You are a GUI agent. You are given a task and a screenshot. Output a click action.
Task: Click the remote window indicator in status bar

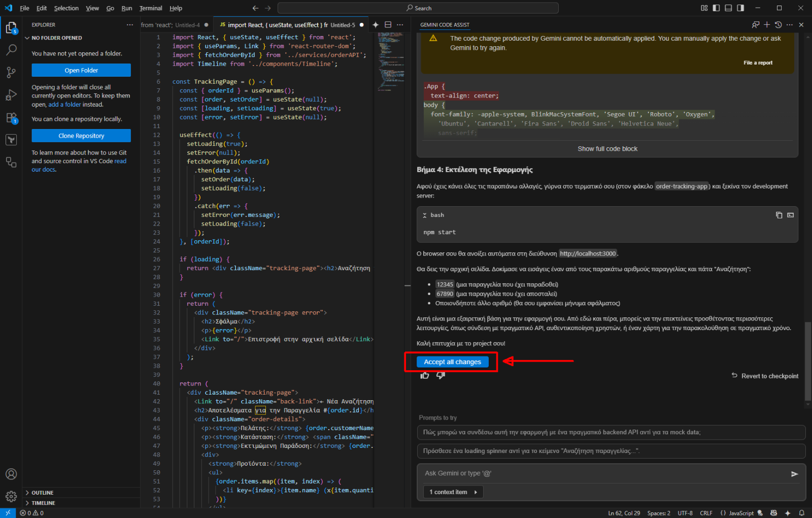click(8, 513)
